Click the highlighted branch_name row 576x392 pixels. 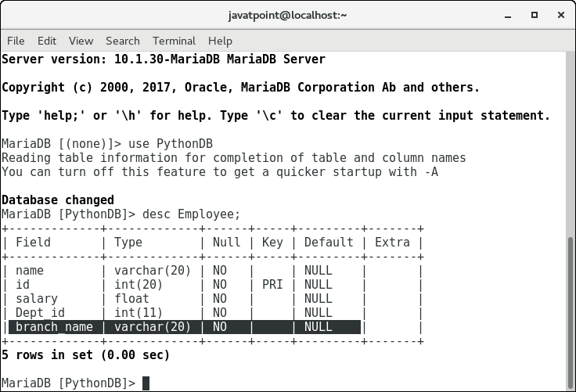(x=185, y=327)
